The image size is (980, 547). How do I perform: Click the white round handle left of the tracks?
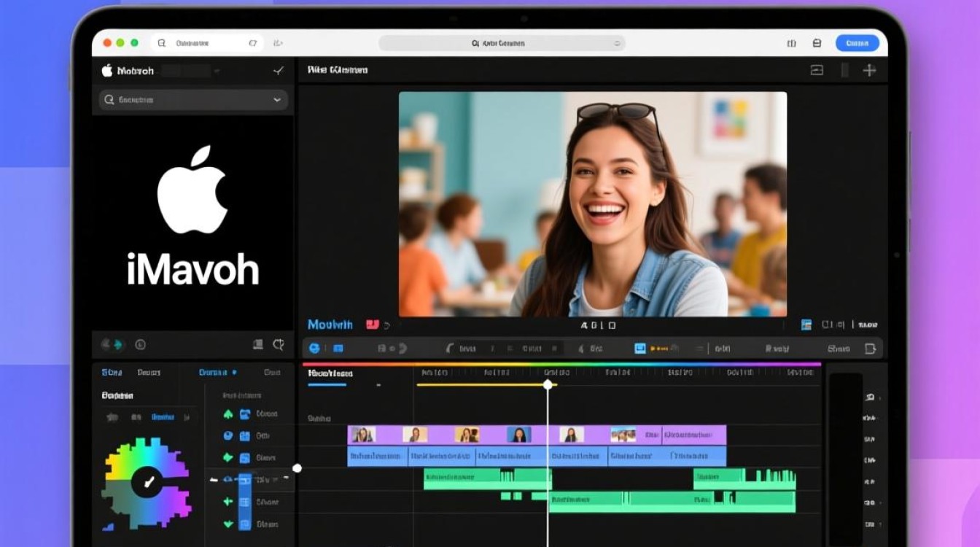[x=297, y=468]
